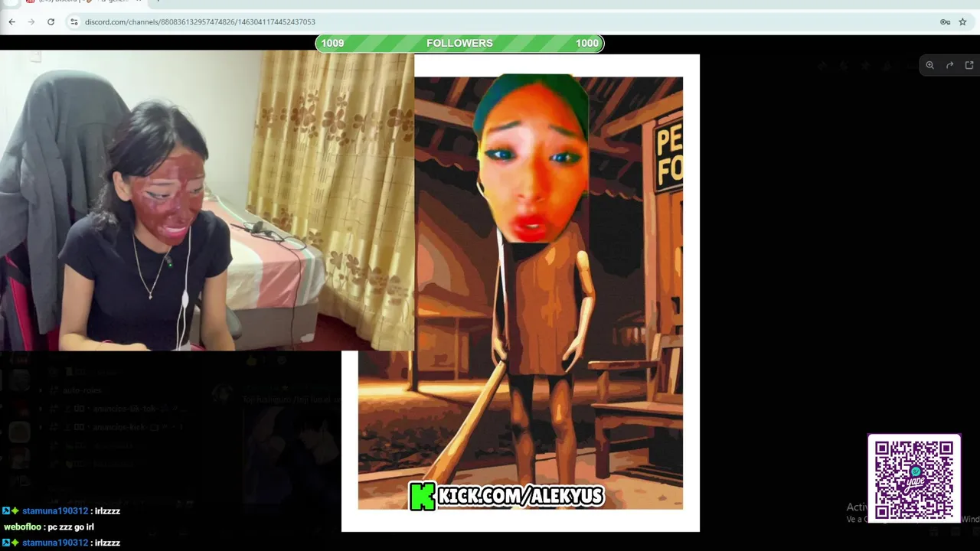Open site information icon beside the URL
The width and height of the screenshot is (980, 551).
point(74,22)
